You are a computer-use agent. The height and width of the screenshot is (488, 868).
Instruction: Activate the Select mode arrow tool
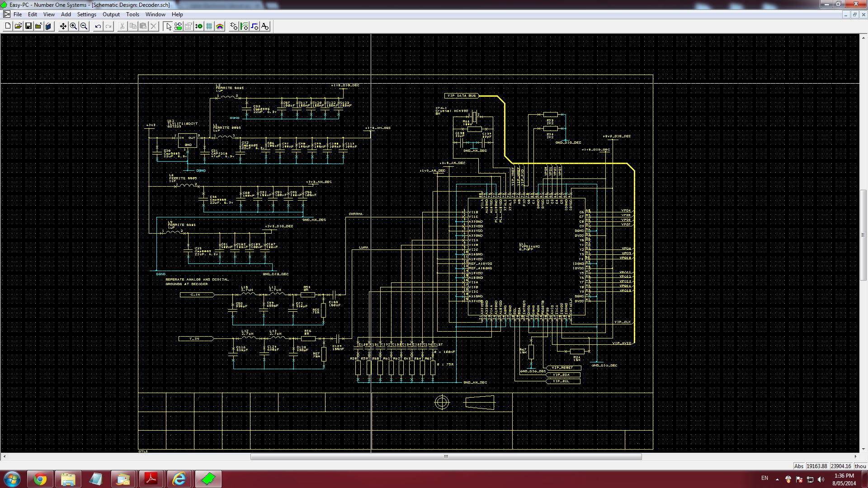[168, 26]
